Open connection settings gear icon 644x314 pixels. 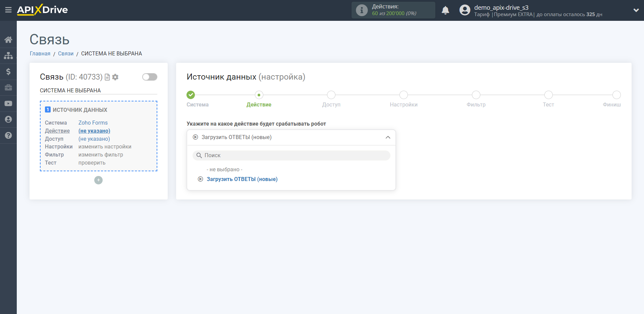point(115,77)
